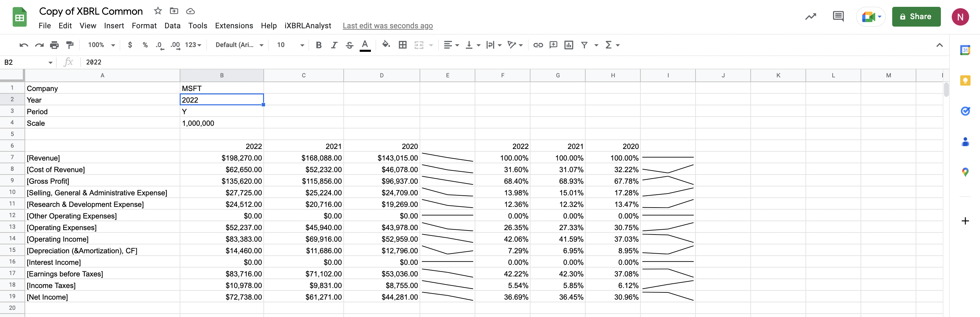
Task: Open the fill color picker
Action: (386, 45)
